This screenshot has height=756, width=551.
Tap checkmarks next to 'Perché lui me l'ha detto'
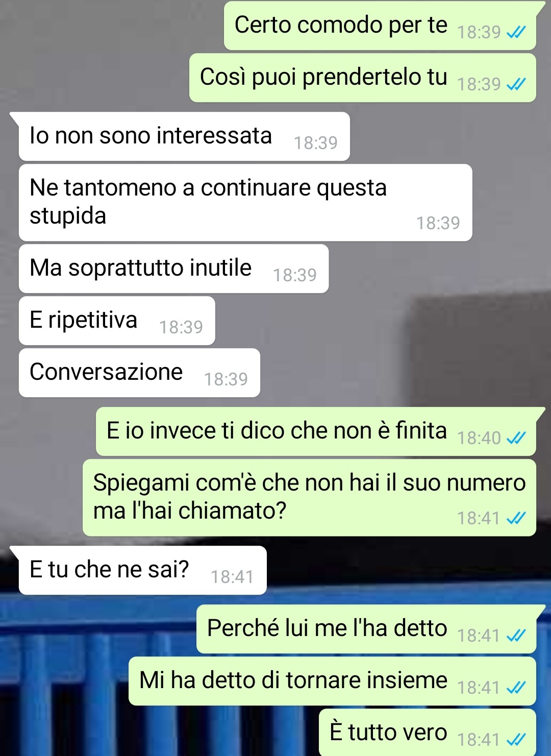pos(516,636)
